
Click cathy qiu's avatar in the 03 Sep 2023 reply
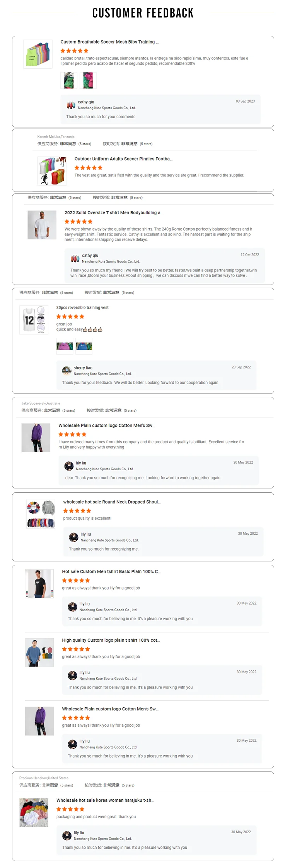[71, 105]
